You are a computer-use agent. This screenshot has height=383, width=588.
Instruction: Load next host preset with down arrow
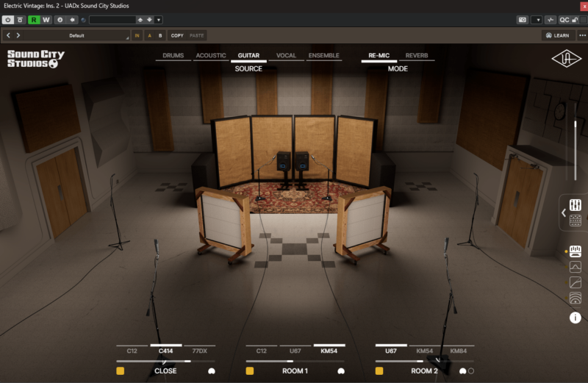pos(149,20)
